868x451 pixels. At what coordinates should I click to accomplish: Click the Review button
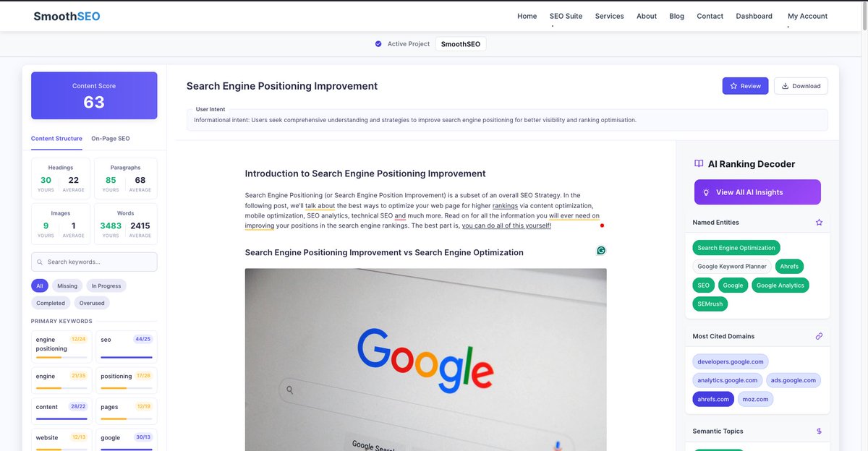click(x=745, y=86)
